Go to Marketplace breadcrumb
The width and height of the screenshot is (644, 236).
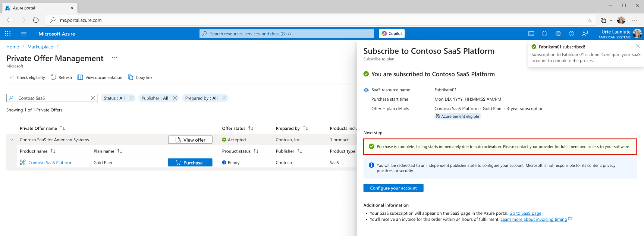[x=40, y=47]
